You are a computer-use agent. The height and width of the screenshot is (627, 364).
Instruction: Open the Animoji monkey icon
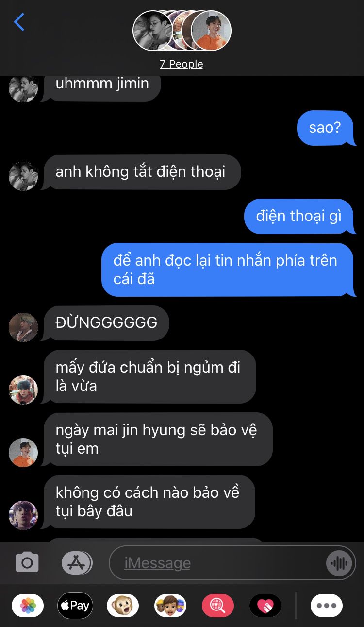click(x=123, y=606)
